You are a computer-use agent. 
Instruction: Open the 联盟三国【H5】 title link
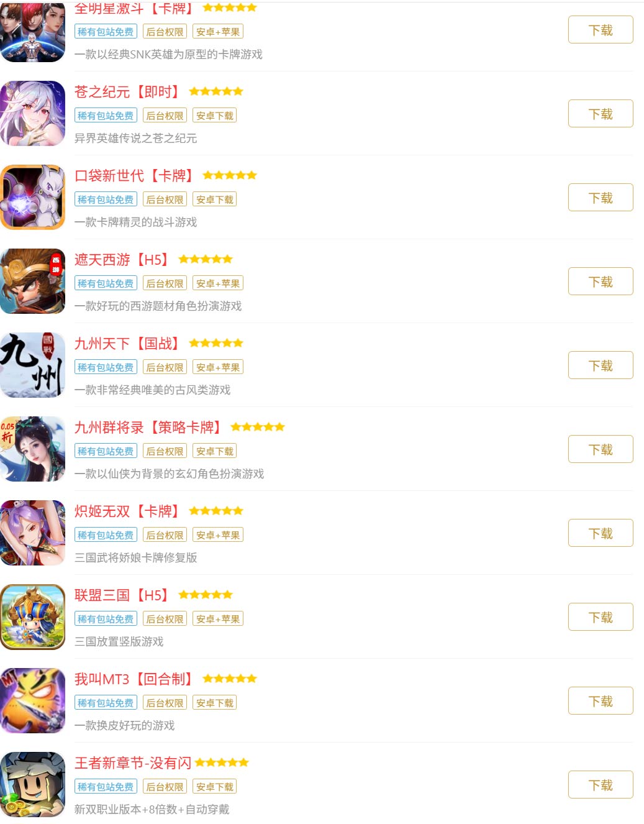coord(122,595)
